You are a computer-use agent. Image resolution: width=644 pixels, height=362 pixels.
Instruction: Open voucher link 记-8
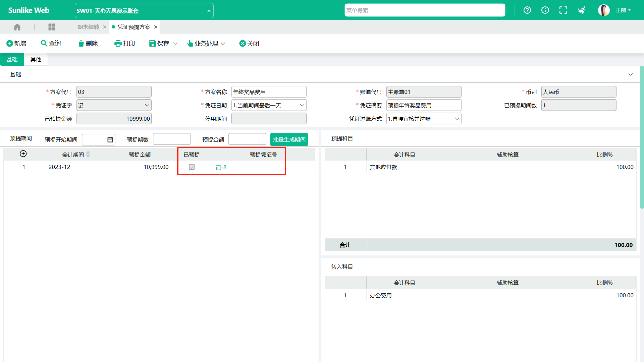click(x=221, y=167)
